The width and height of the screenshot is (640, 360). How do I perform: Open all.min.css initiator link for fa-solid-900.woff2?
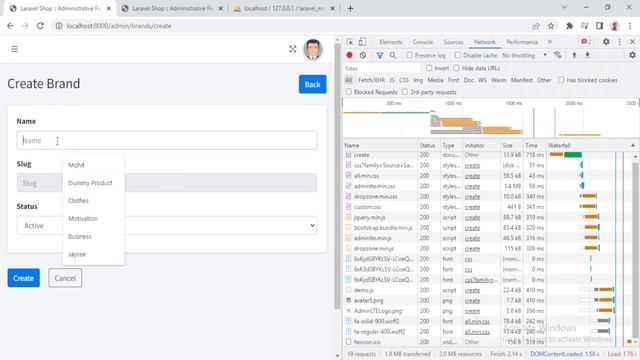pos(477,322)
